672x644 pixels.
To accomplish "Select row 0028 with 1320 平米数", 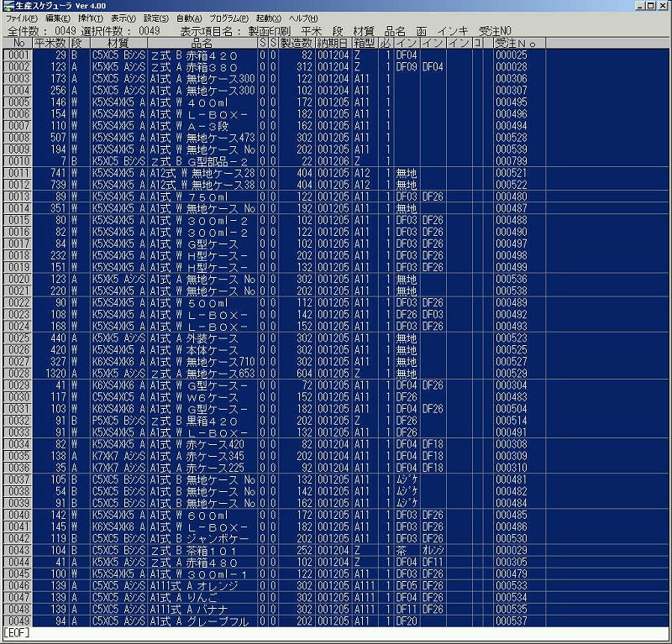I will (18, 373).
